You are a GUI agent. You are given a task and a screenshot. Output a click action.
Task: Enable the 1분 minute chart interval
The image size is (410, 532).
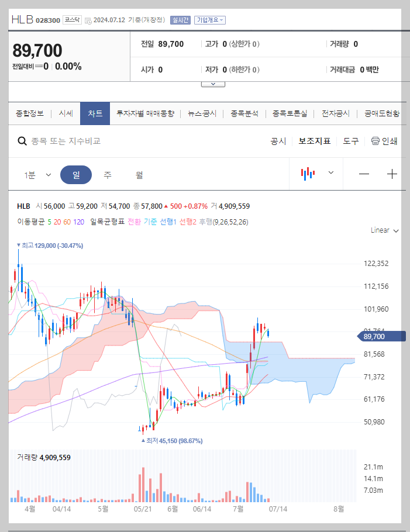click(x=30, y=174)
